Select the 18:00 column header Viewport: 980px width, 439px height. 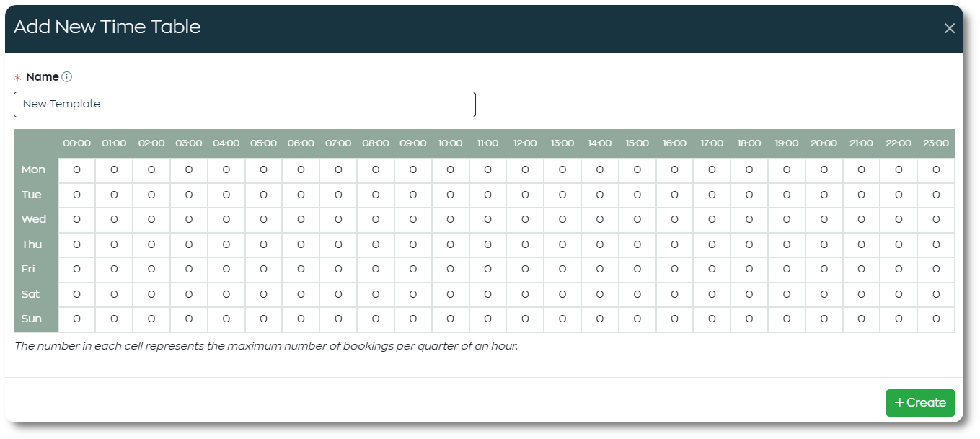click(749, 143)
